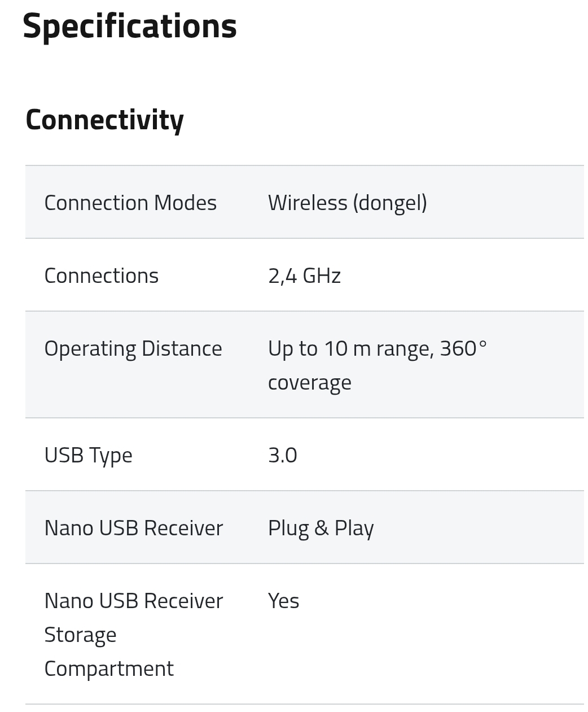Click the Plug & Play value
Image resolution: width=588 pixels, height=712 pixels.
321,528
